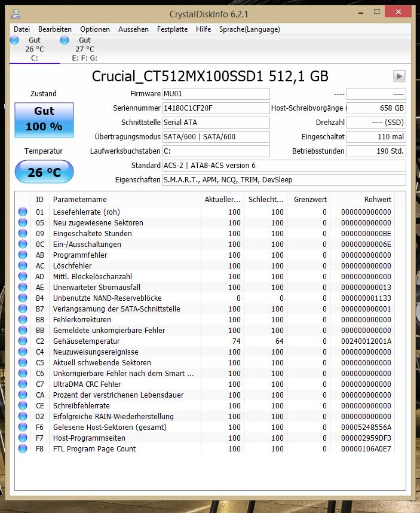Click the Betriebsstunden 190 Std. value
This screenshot has width=420, height=513.
(x=376, y=151)
